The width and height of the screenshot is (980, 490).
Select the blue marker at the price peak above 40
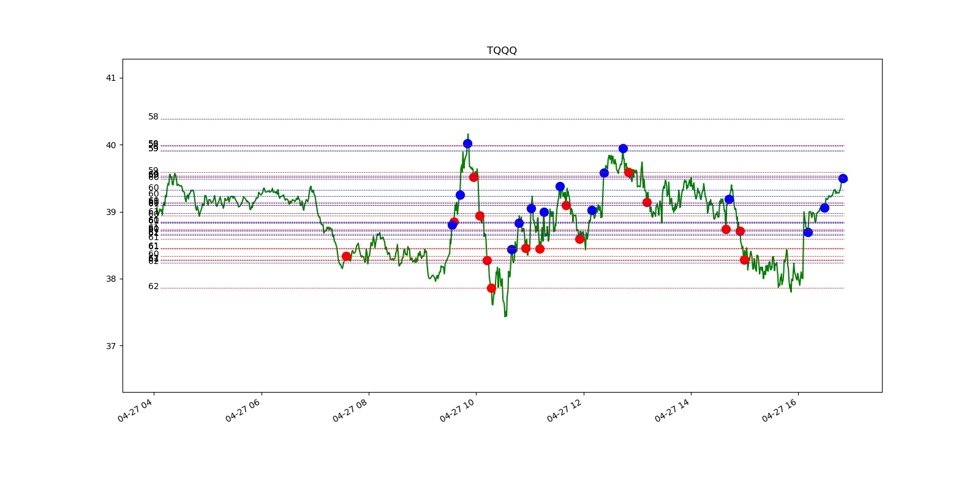[x=467, y=143]
